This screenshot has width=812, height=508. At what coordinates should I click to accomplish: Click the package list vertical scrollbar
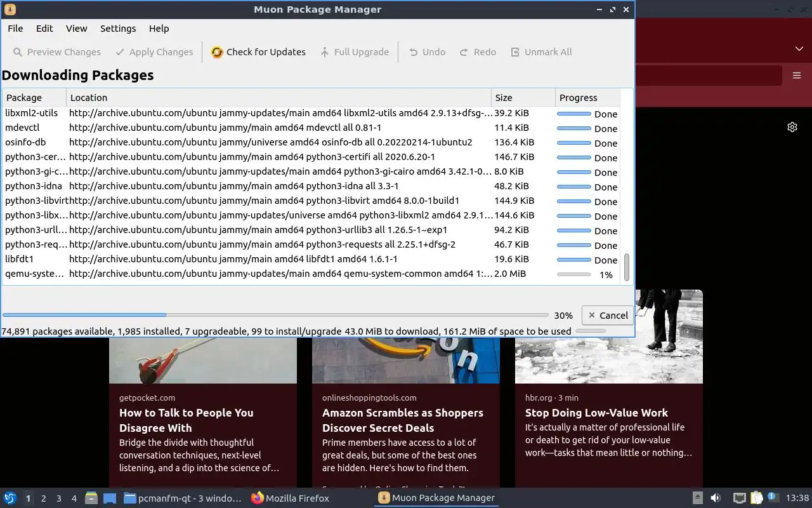(x=627, y=267)
